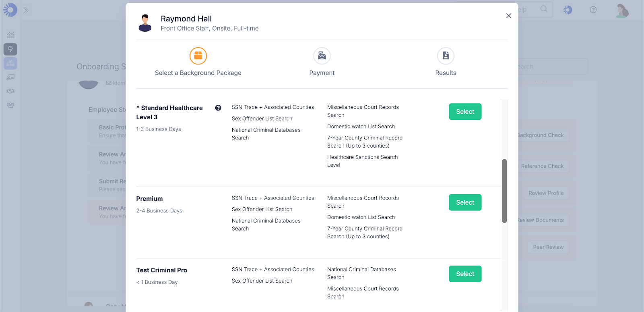Open the help circle icon in header

(x=593, y=10)
